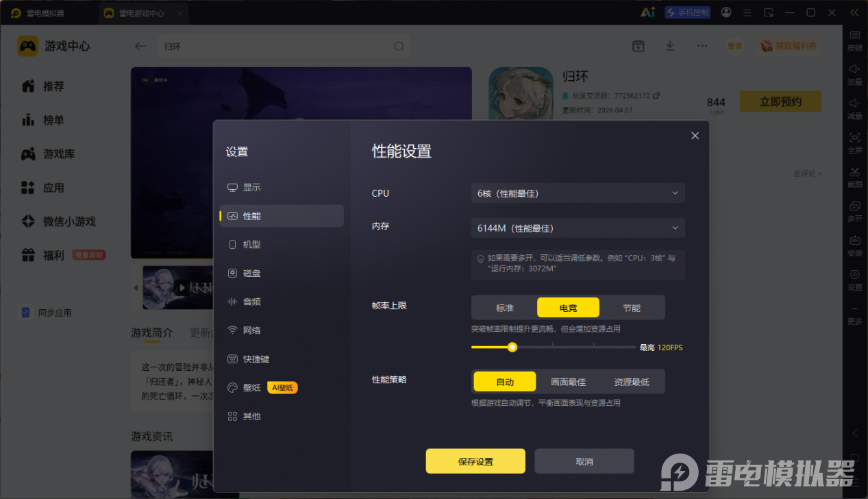Click 安装 install APK tool
This screenshot has height=499, width=868.
[x=854, y=246]
